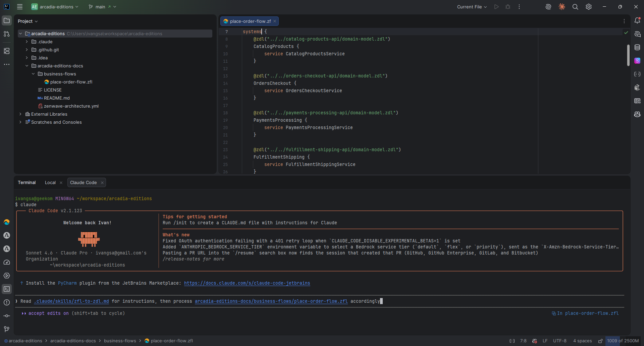Open the Terminal tool window icon
Screen dimensions: 644x346
coord(7,289)
